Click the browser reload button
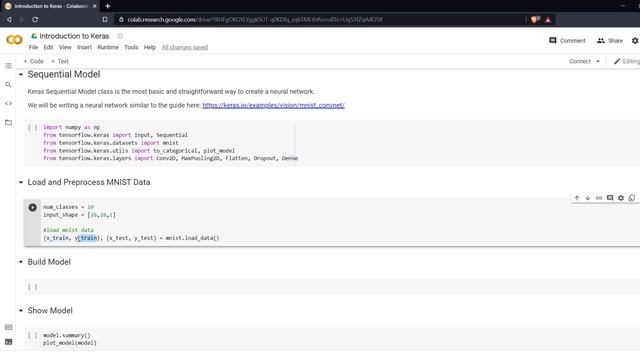This screenshot has width=640, height=360. pyautogui.click(x=35, y=19)
